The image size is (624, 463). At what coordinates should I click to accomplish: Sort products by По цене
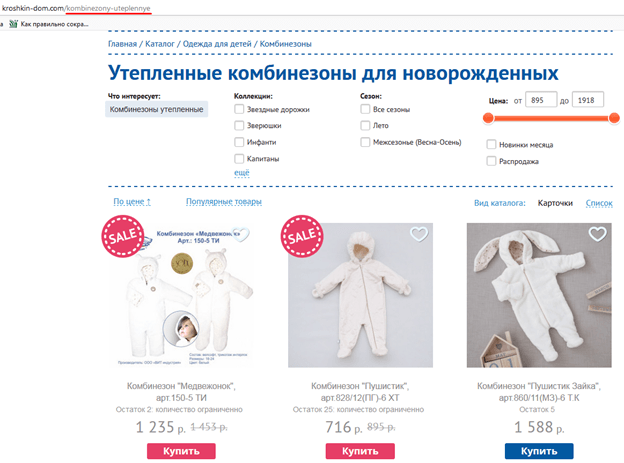pos(132,201)
